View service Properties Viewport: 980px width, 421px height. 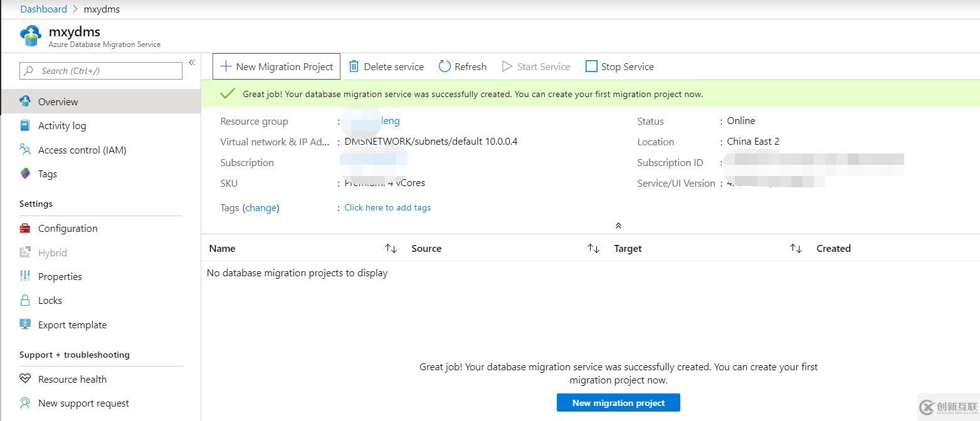60,276
